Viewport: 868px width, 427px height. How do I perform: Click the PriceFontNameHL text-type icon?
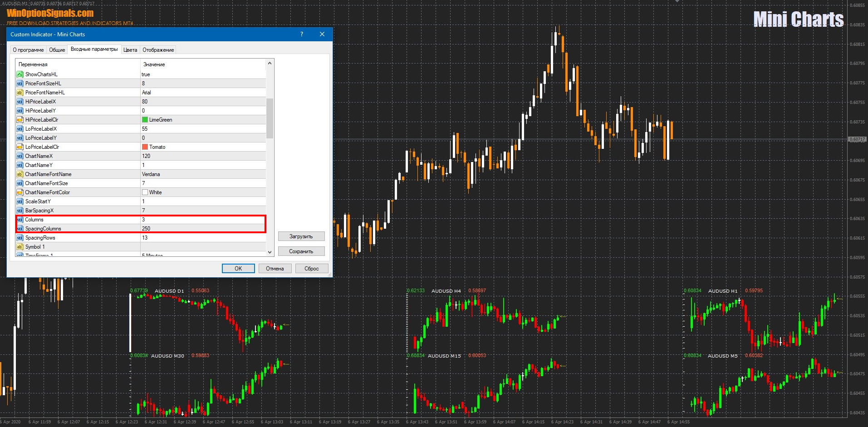click(x=20, y=93)
